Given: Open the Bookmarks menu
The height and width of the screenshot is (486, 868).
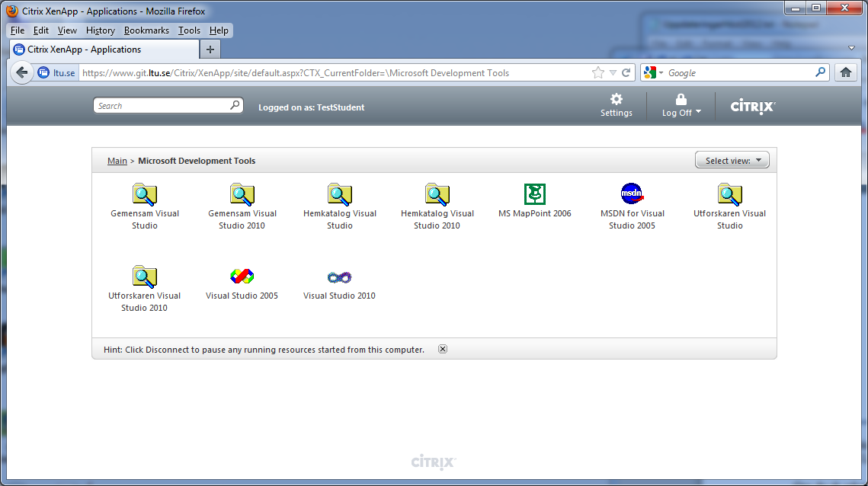Looking at the screenshot, I should tap(146, 30).
